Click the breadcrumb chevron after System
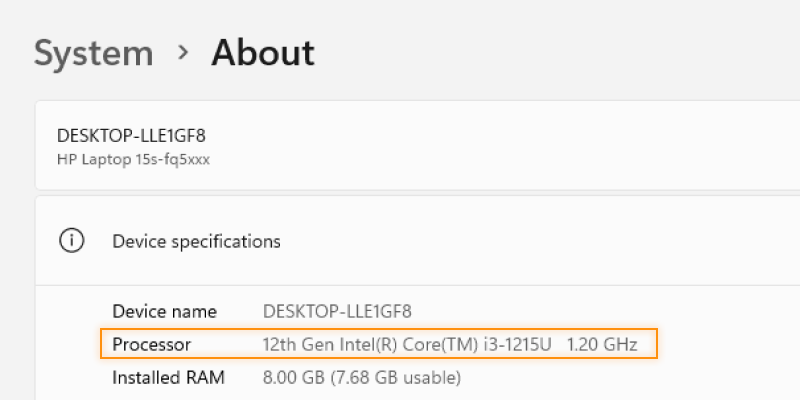This screenshot has width=800, height=400. pyautogui.click(x=183, y=53)
